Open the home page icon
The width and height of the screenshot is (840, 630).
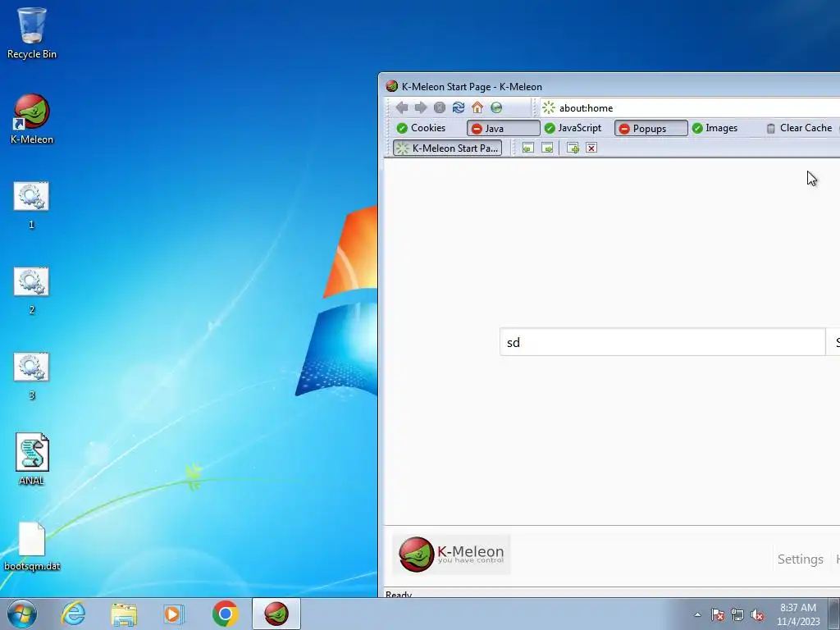(477, 107)
